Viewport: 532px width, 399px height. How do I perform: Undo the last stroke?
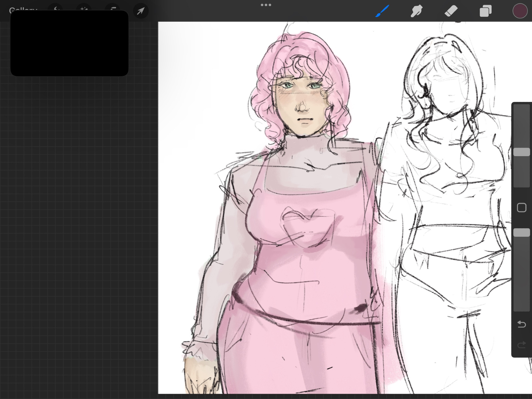coord(522,324)
